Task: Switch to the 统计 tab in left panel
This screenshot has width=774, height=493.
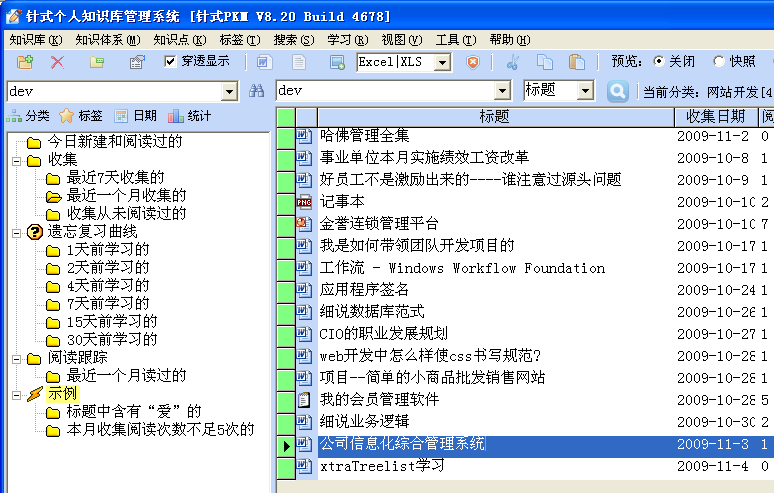Action: tap(189, 116)
